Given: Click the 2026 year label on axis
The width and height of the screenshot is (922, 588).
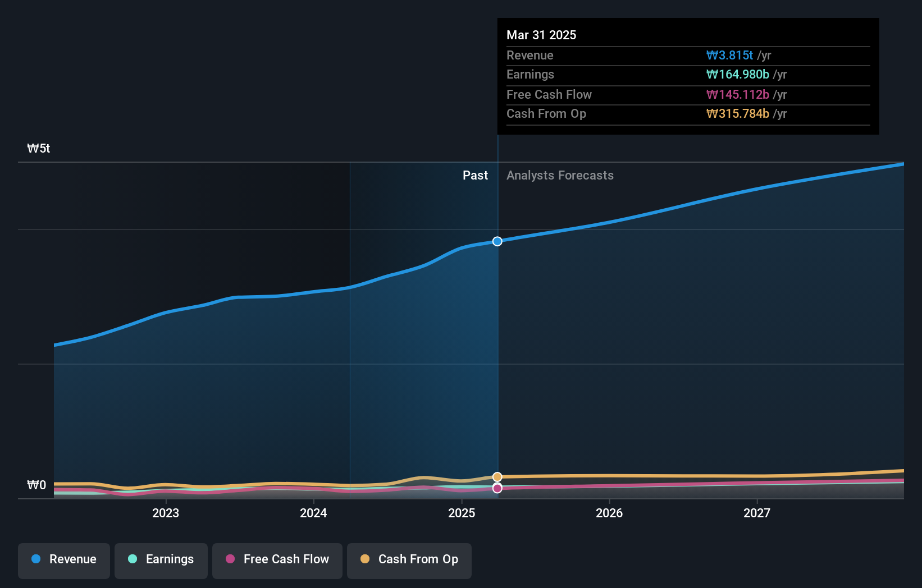Looking at the screenshot, I should pyautogui.click(x=609, y=513).
